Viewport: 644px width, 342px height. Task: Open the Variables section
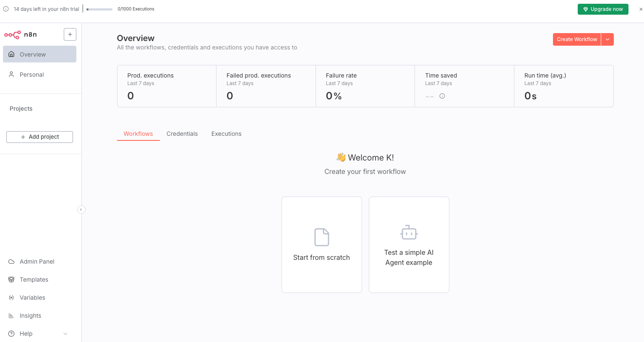coord(32,298)
